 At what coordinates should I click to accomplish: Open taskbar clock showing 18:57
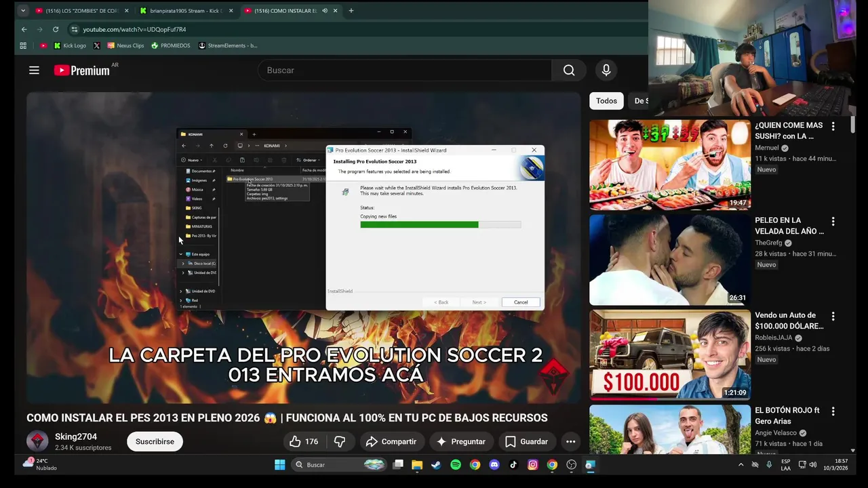coord(835,465)
